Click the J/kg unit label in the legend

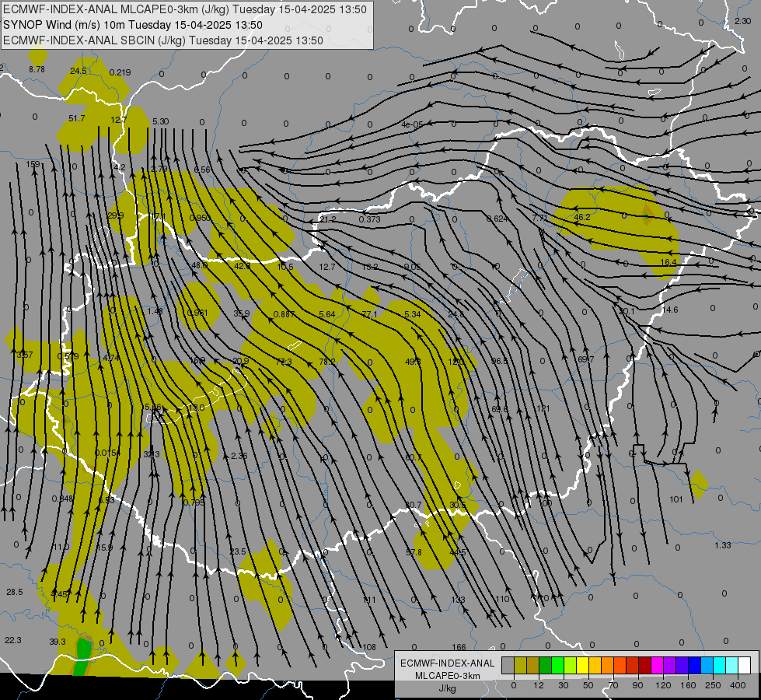pyautogui.click(x=447, y=688)
